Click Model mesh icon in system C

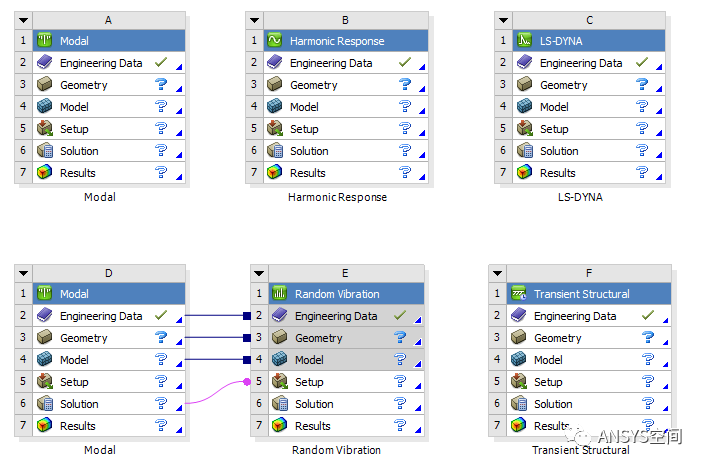pyautogui.click(x=524, y=106)
